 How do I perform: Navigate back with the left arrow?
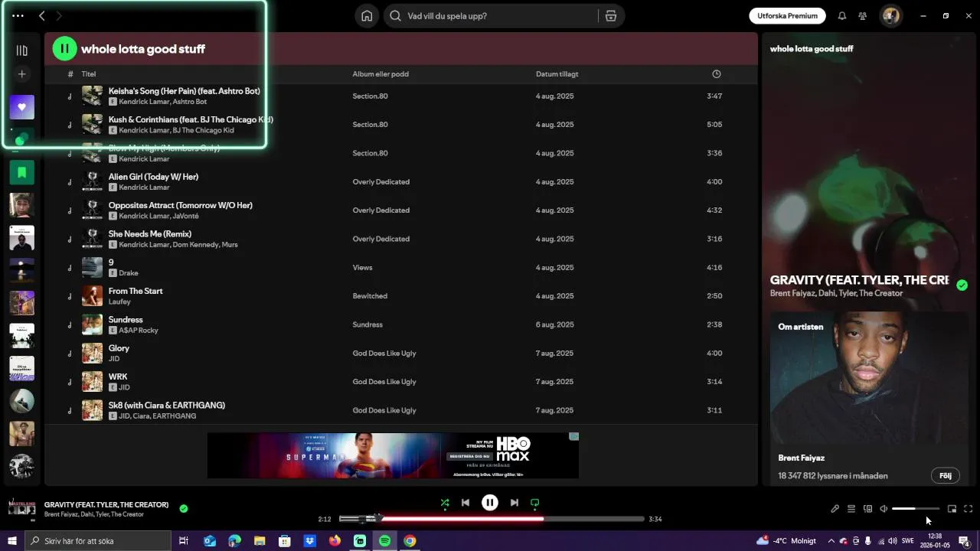point(42,16)
